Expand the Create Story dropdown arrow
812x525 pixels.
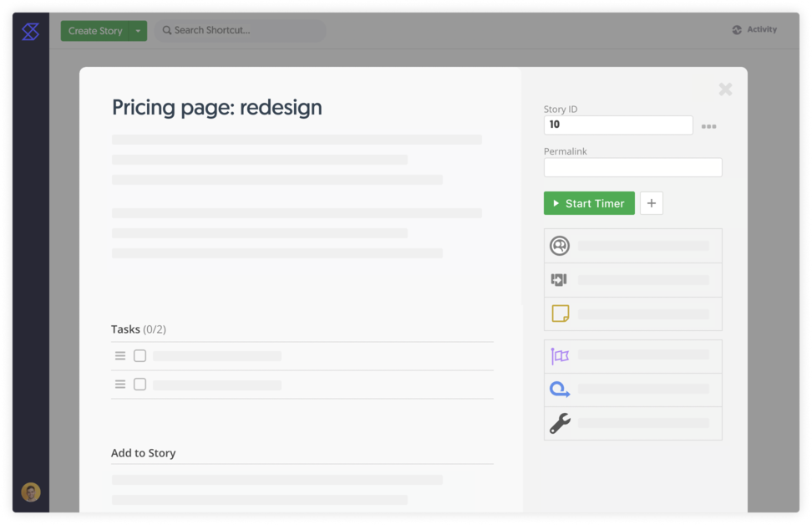coord(138,31)
